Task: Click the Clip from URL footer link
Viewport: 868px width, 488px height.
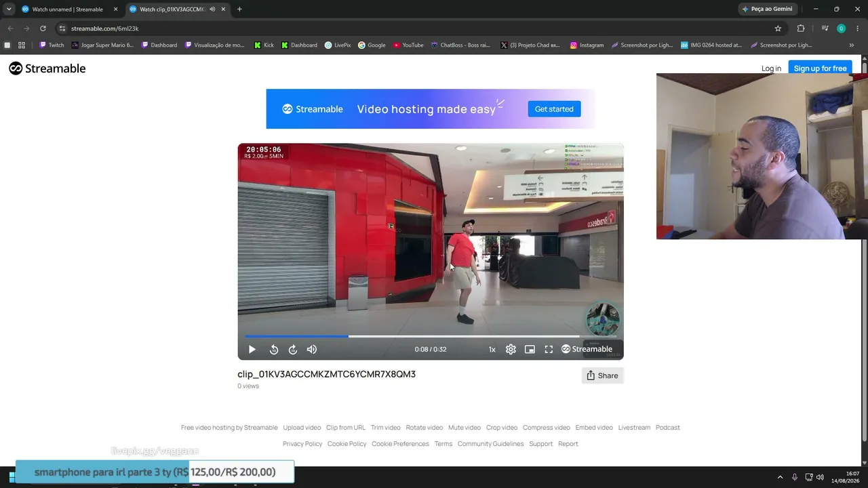Action: tap(346, 428)
